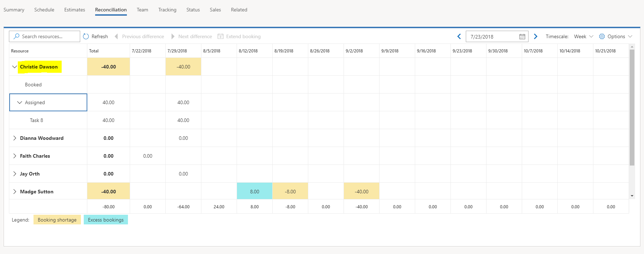Switch to the Team tab
This screenshot has height=254, width=644.
coord(142,10)
